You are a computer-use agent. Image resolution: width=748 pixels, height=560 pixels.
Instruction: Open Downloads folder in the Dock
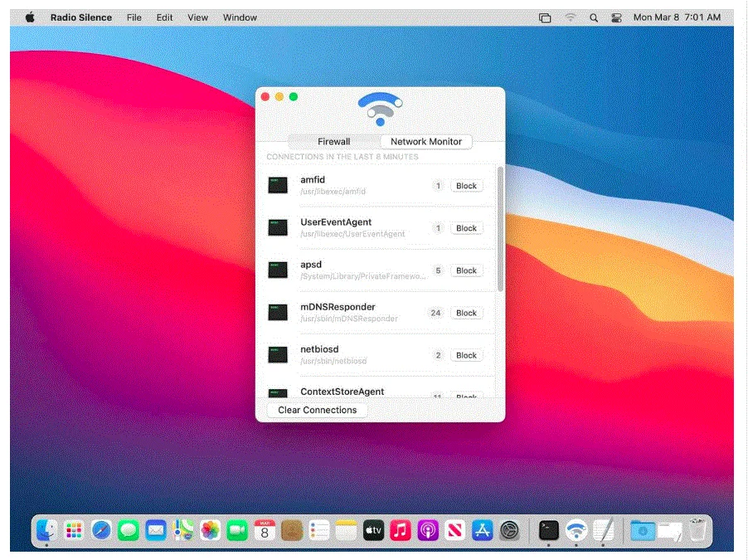pos(643,530)
